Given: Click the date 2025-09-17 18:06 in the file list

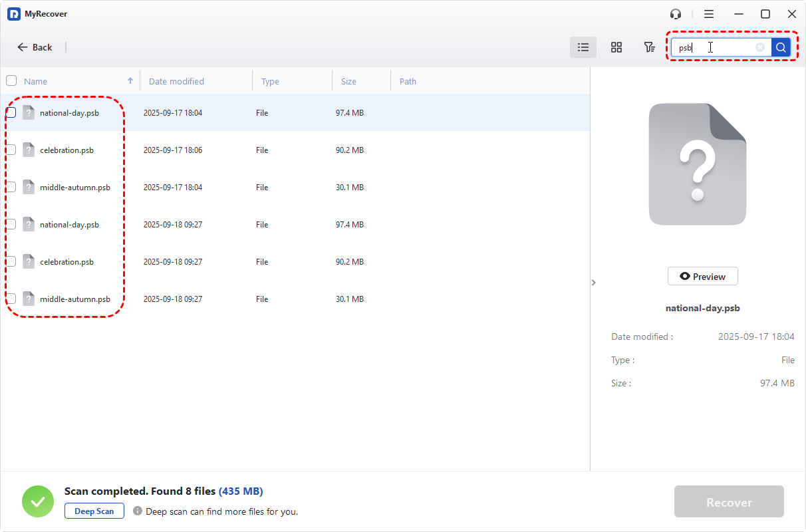Looking at the screenshot, I should coord(173,150).
